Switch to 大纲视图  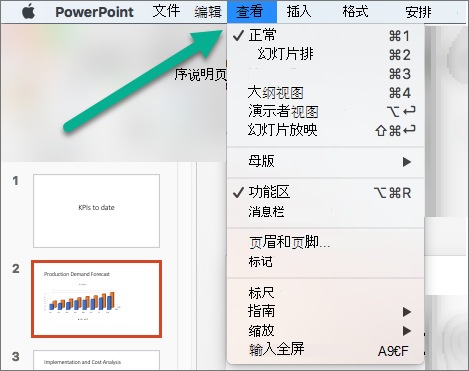click(325, 92)
